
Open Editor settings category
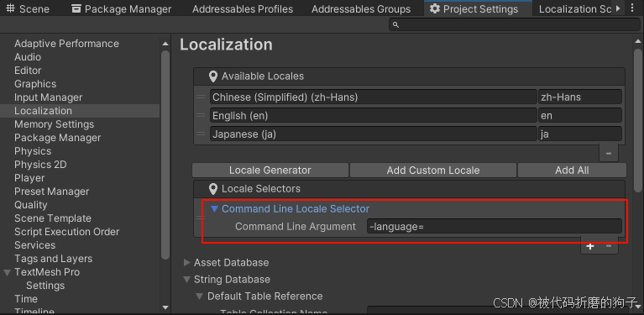(28, 71)
